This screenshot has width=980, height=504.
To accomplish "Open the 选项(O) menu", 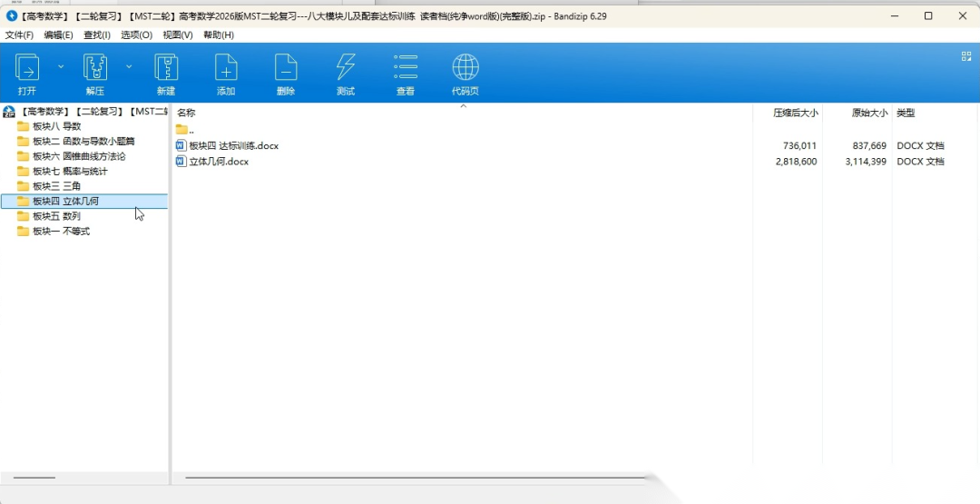I will point(136,35).
